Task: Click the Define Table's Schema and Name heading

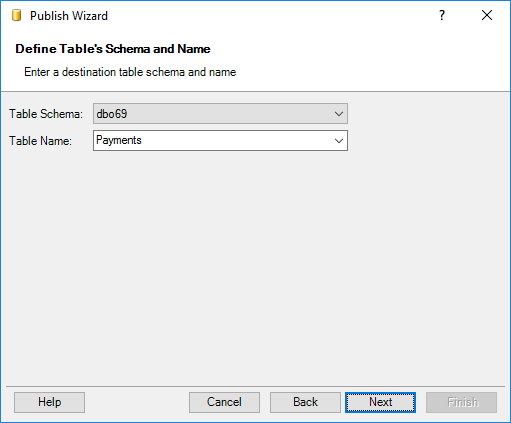Action: point(113,49)
